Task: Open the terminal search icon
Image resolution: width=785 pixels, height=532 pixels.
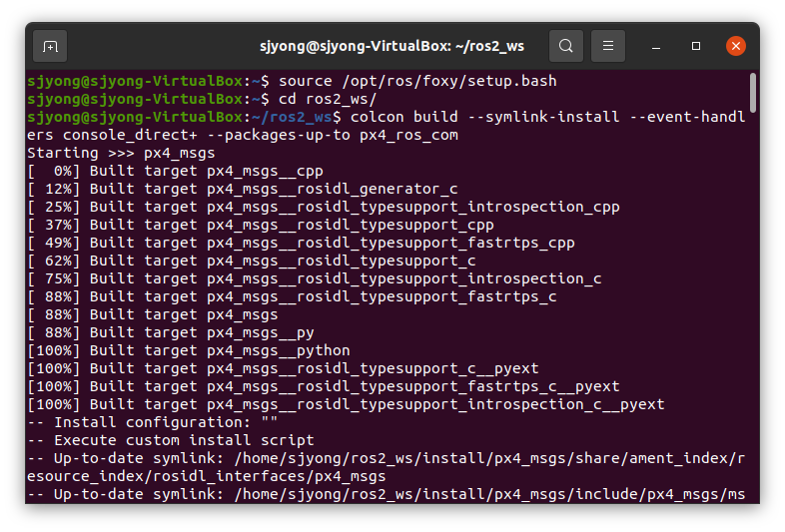Action: click(565, 46)
